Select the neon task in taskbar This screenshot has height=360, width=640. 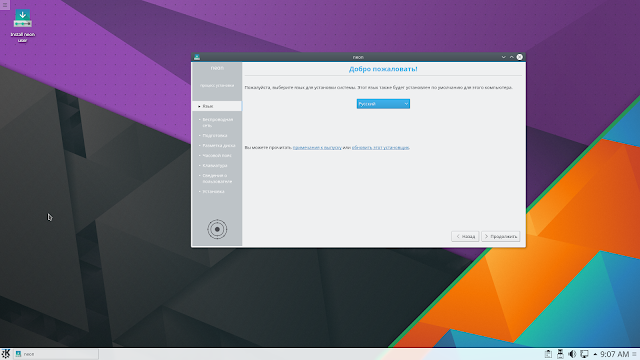click(56, 354)
